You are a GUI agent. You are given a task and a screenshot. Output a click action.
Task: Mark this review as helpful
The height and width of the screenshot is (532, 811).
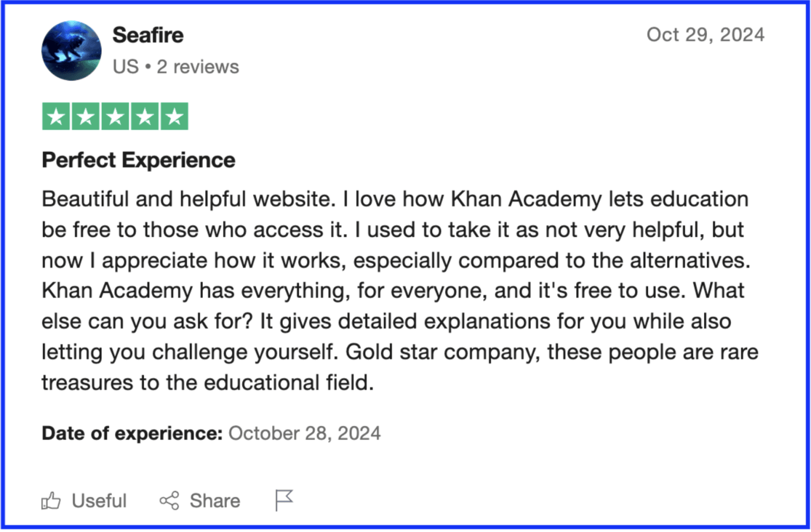point(84,500)
